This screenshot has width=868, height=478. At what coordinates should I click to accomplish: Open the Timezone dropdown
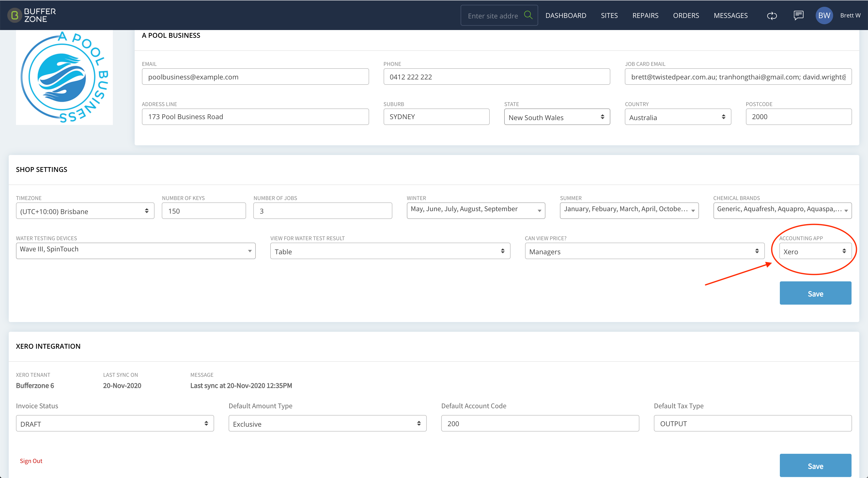coord(85,211)
